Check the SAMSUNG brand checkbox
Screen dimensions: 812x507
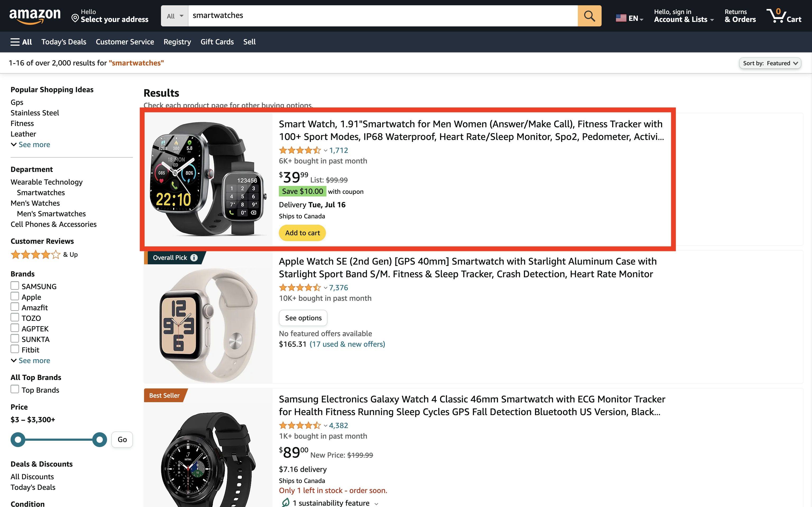tap(15, 286)
